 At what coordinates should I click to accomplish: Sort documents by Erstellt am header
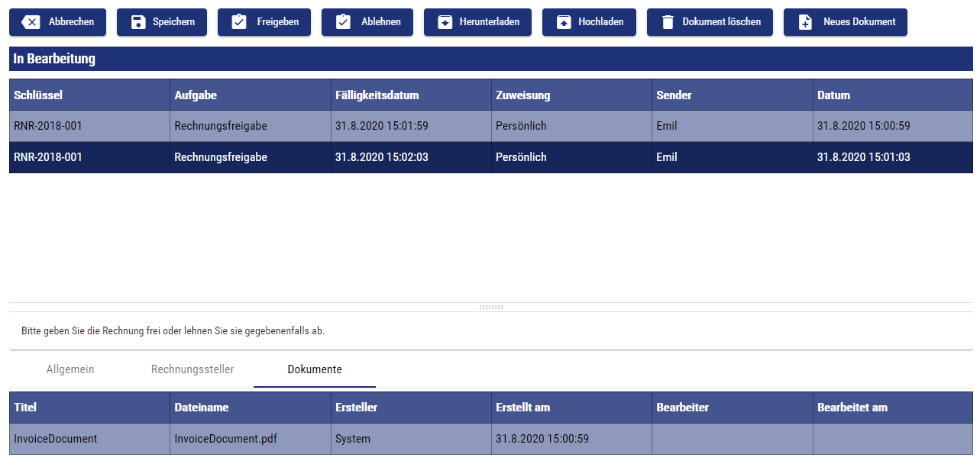[523, 408]
